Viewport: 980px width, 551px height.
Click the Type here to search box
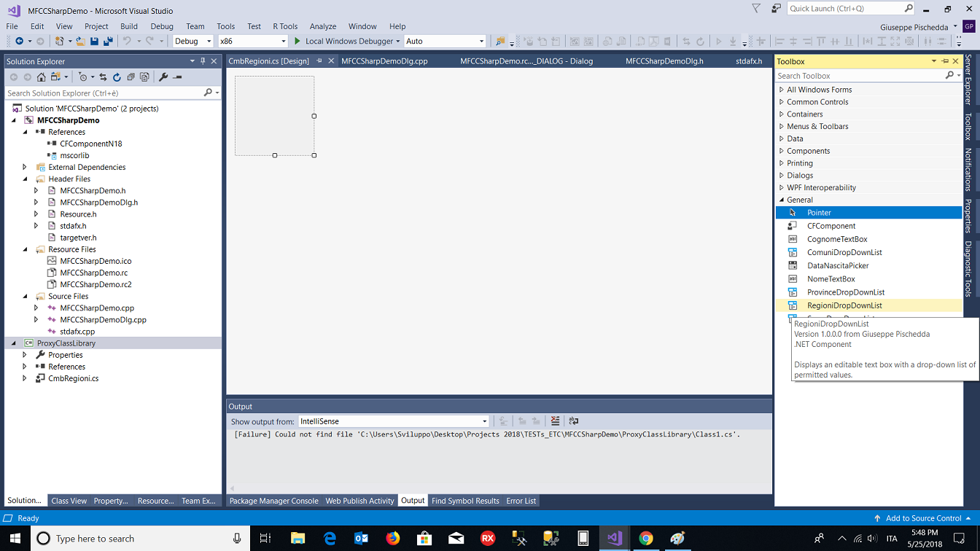[139, 539]
